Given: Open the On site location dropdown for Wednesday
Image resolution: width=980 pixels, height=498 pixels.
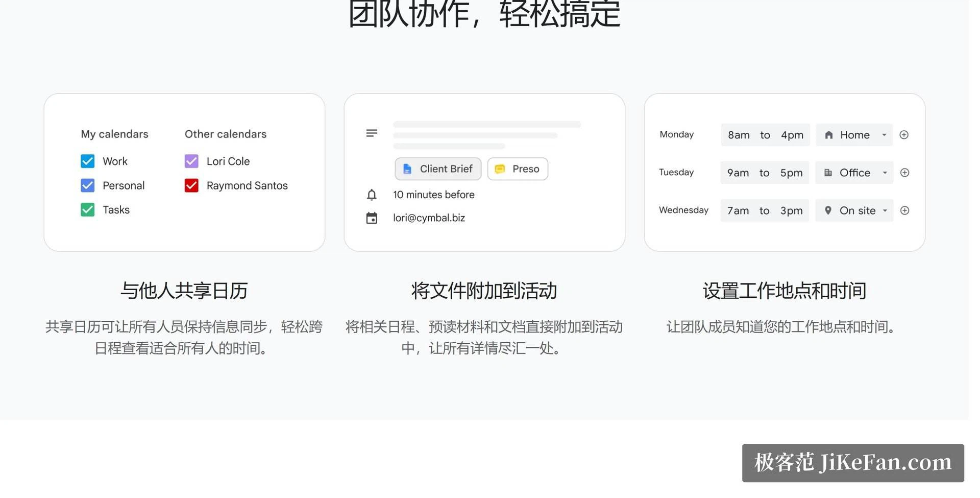Looking at the screenshot, I should tap(854, 210).
